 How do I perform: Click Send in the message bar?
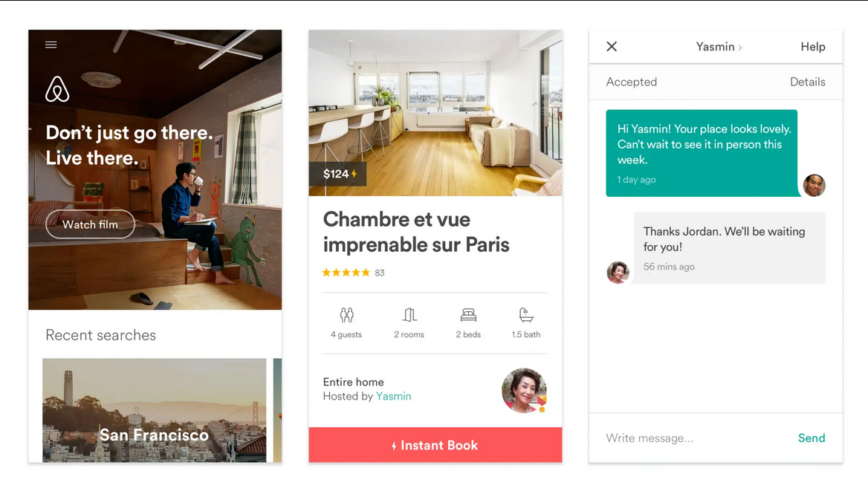coord(812,438)
